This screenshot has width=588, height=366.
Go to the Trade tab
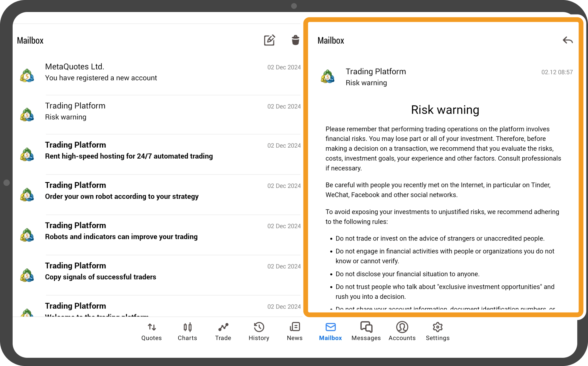[223, 331]
